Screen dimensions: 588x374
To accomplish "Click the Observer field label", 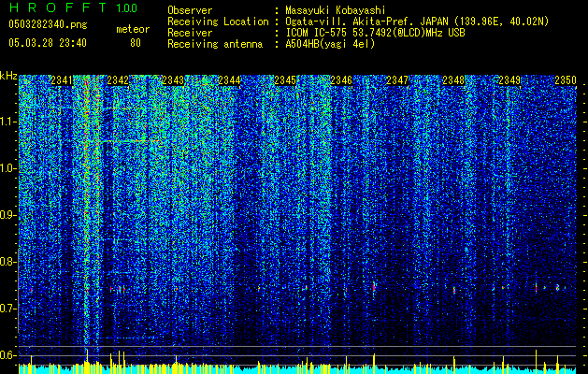I will click(190, 10).
